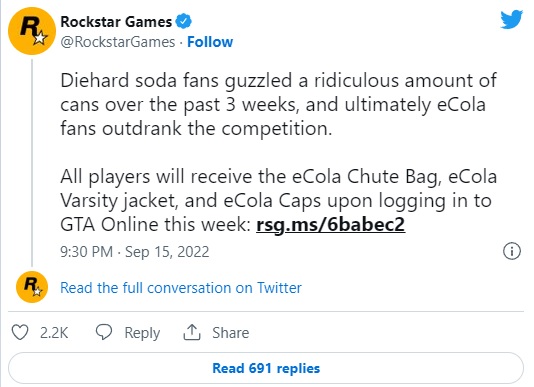Open the 9:30 PM Sep 15, 2022 timestamp
Screen dimensions: 534x387
(135, 252)
